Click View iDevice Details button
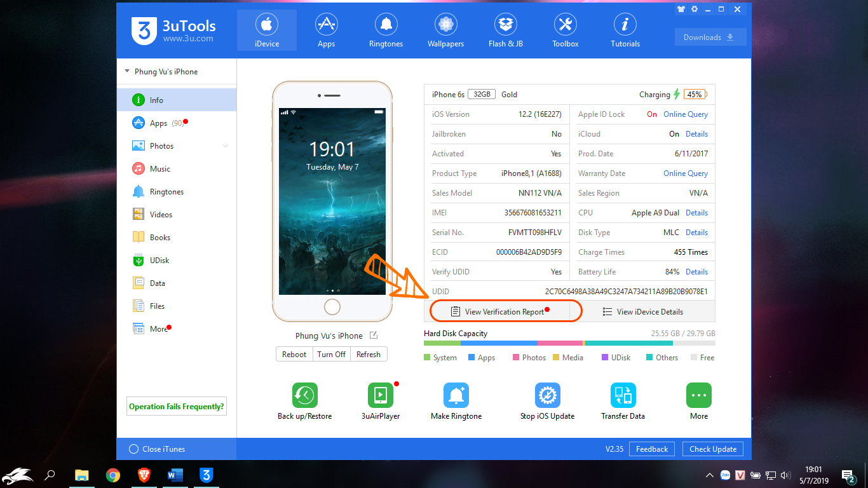The width and height of the screenshot is (868, 488). point(642,311)
